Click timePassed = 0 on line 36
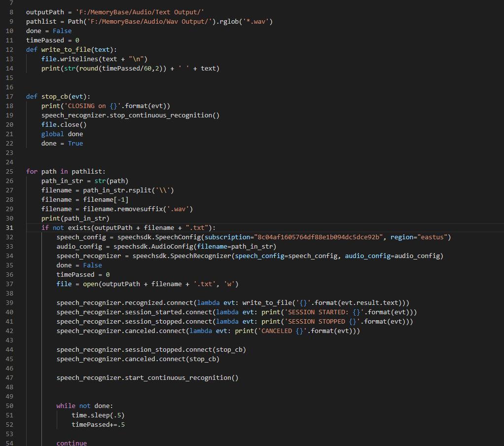The height and width of the screenshot is (446, 504). [83, 275]
